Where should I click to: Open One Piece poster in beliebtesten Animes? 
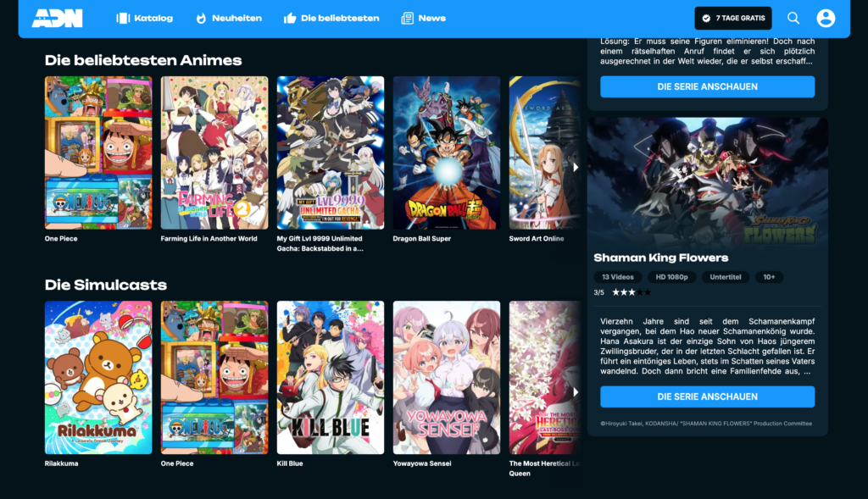[98, 152]
